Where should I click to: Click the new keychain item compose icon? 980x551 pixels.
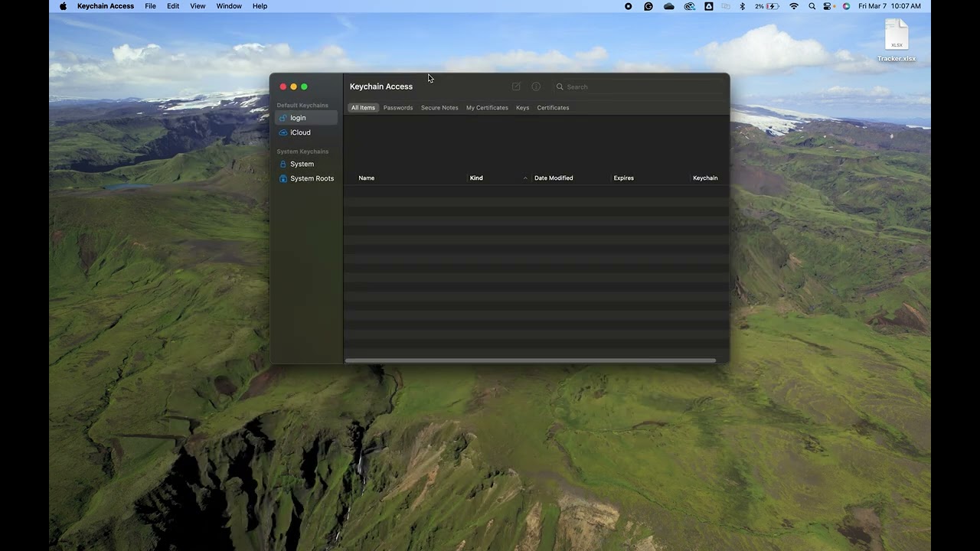click(x=516, y=86)
